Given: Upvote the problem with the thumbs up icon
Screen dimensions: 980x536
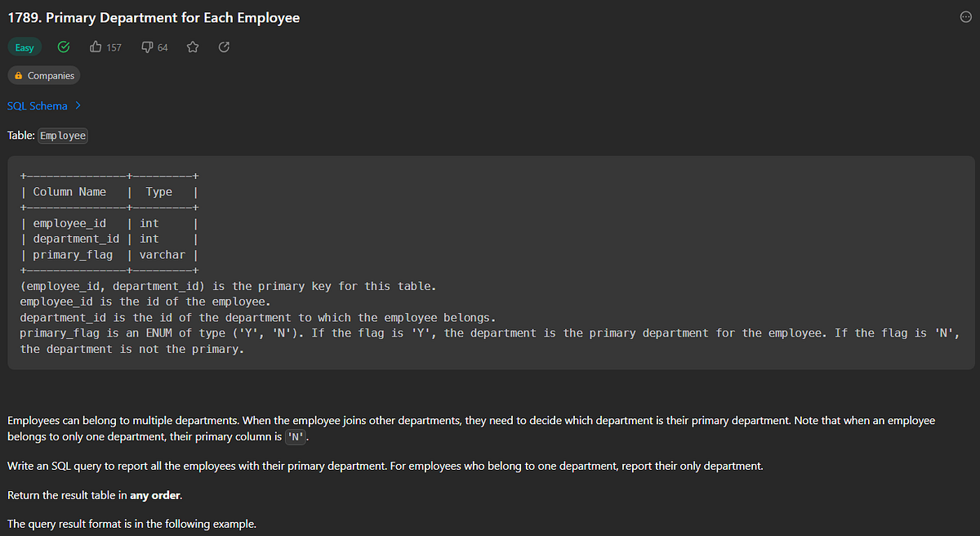Looking at the screenshot, I should click(x=96, y=47).
